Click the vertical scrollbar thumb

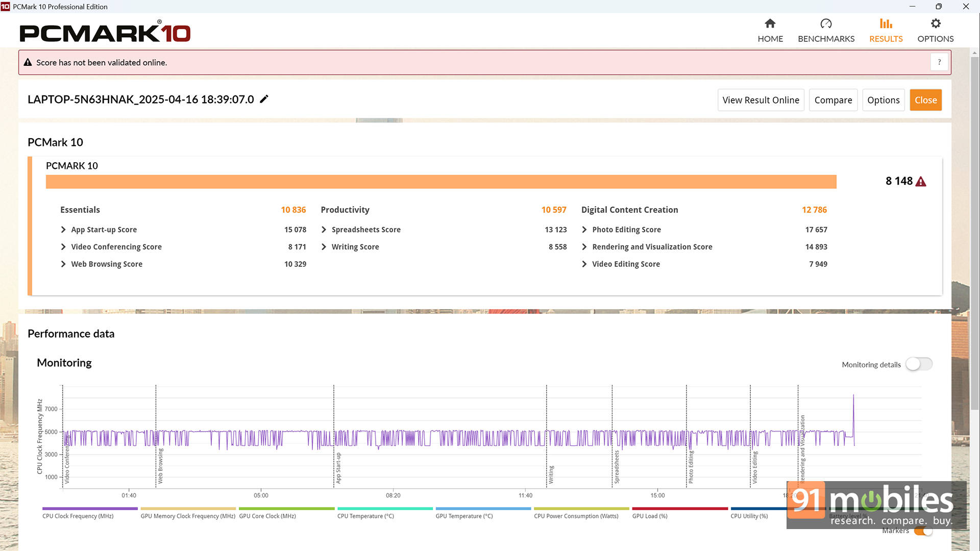point(975,233)
